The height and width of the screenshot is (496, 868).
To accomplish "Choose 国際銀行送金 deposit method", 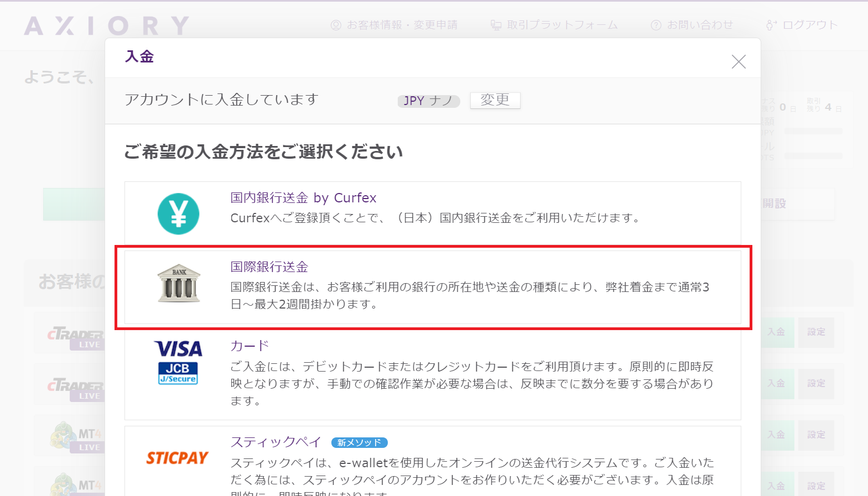I will pyautogui.click(x=433, y=287).
